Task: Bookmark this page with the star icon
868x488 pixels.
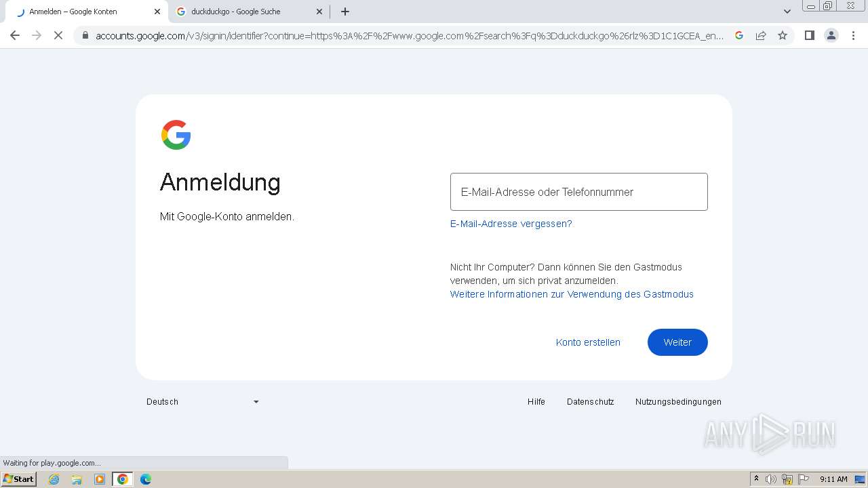Action: [783, 35]
